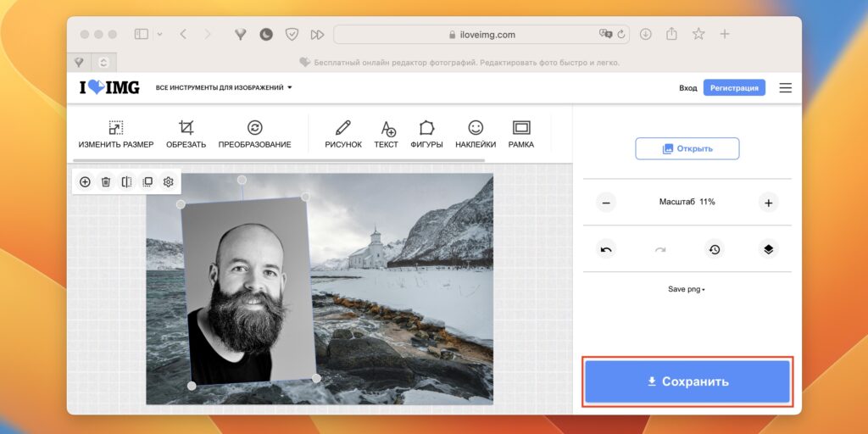Expand the sidebar dropdown chevron in Safari
Viewport: 868px width, 434px height.
(159, 34)
